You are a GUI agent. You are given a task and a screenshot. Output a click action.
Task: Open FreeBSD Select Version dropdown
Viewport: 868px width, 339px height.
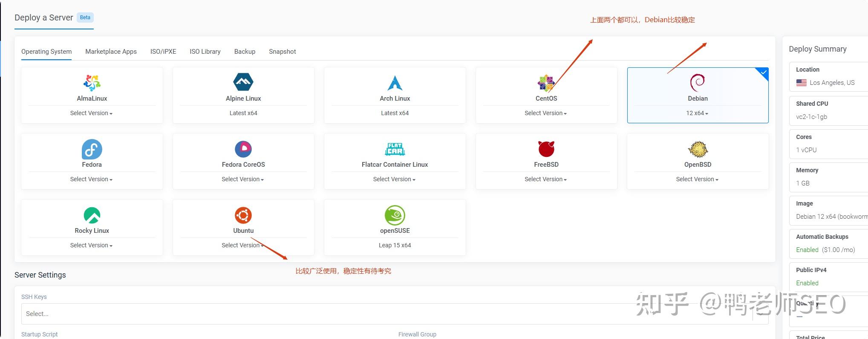(x=545, y=179)
